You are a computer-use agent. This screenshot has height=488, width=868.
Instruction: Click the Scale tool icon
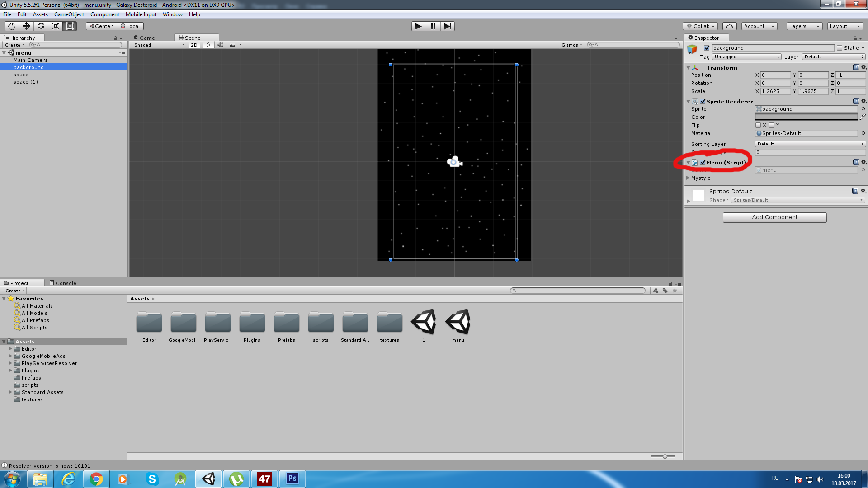[56, 26]
